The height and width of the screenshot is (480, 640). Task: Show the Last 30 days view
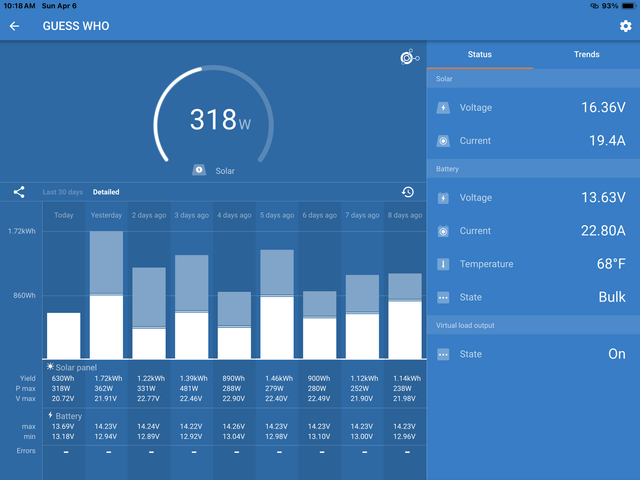click(62, 192)
